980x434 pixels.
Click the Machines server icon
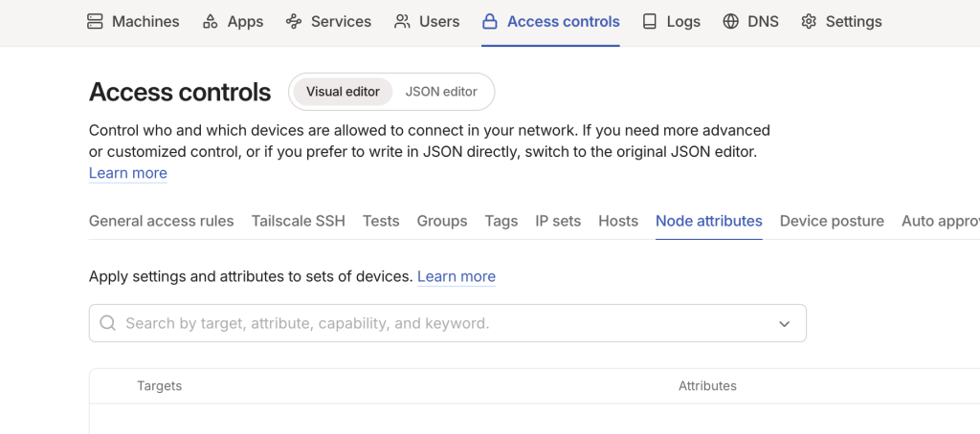tap(96, 21)
